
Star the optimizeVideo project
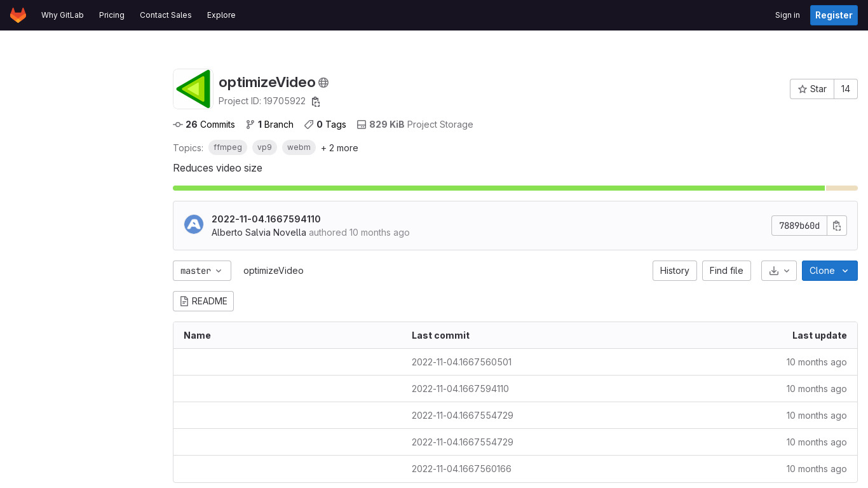(x=812, y=89)
